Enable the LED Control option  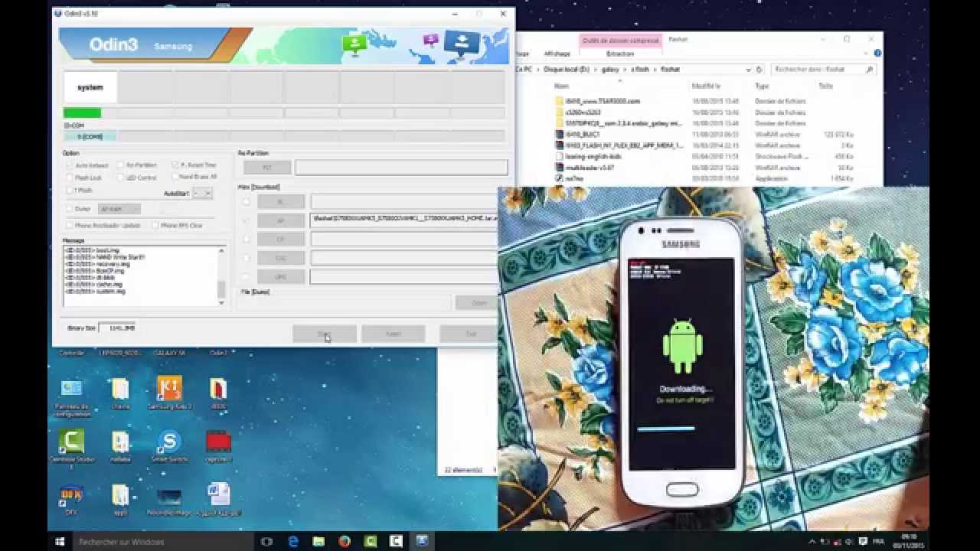coord(121,178)
